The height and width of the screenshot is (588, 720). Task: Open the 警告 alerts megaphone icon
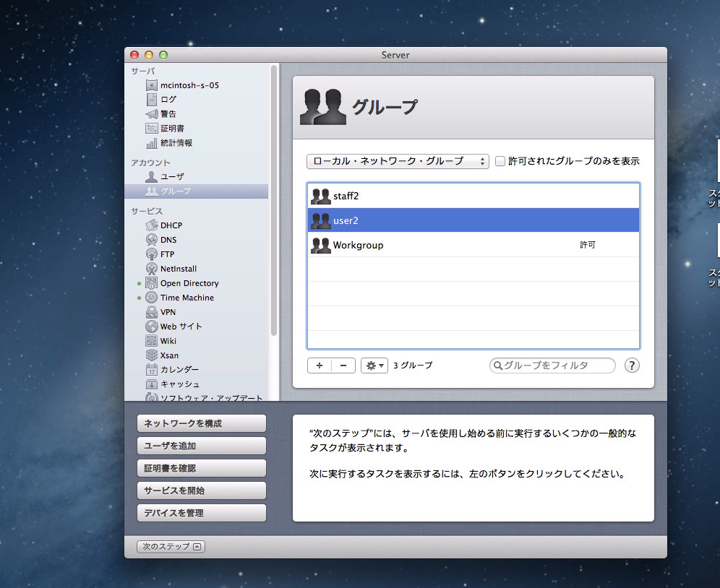tap(152, 114)
